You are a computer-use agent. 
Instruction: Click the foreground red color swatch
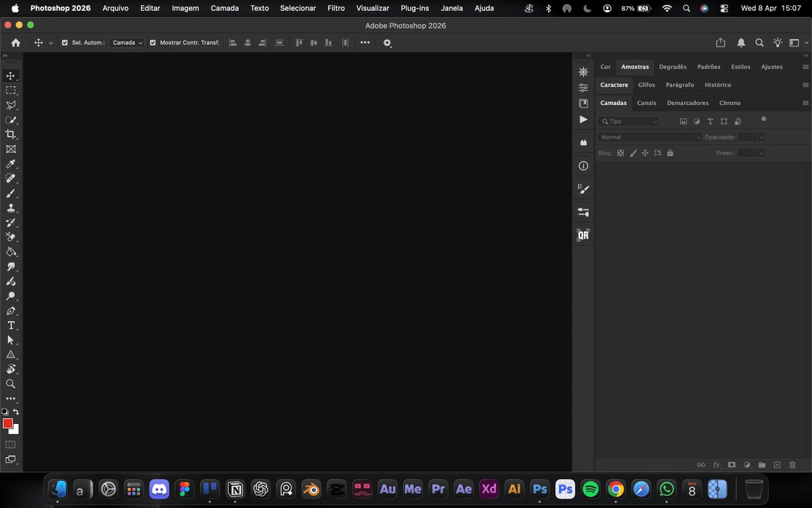coord(7,423)
